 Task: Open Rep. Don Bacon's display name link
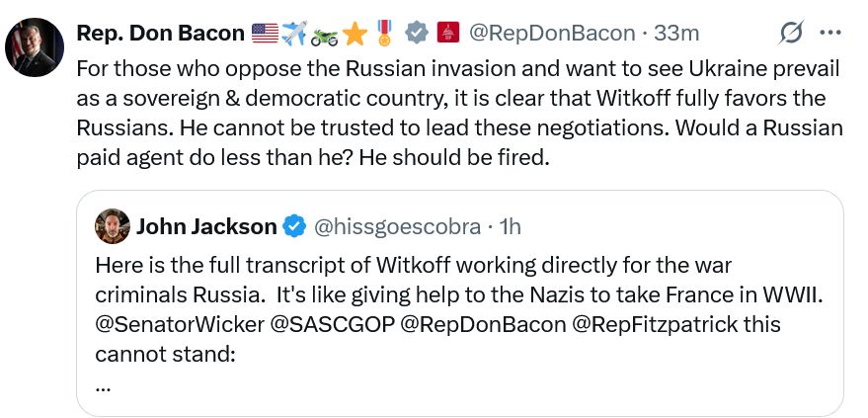pos(160,34)
